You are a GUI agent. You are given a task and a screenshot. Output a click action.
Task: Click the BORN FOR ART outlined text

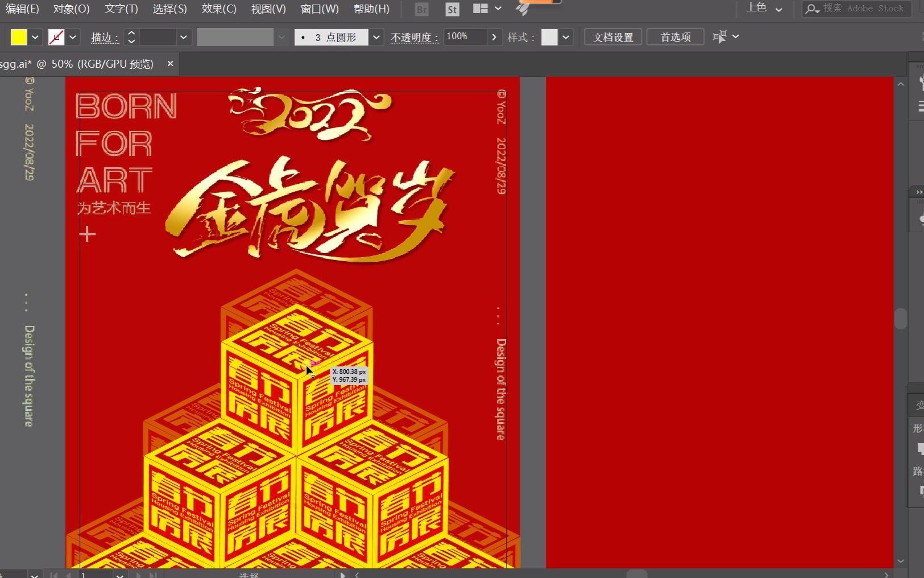[x=125, y=143]
